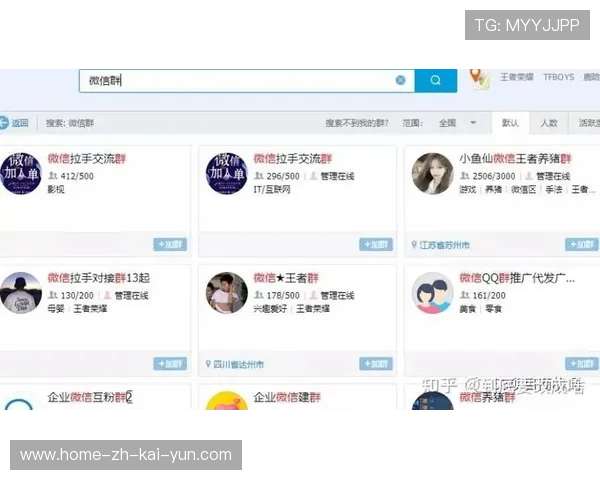Join the 296/500 微信拉手交流群
The height and width of the screenshot is (480, 600).
point(376,244)
